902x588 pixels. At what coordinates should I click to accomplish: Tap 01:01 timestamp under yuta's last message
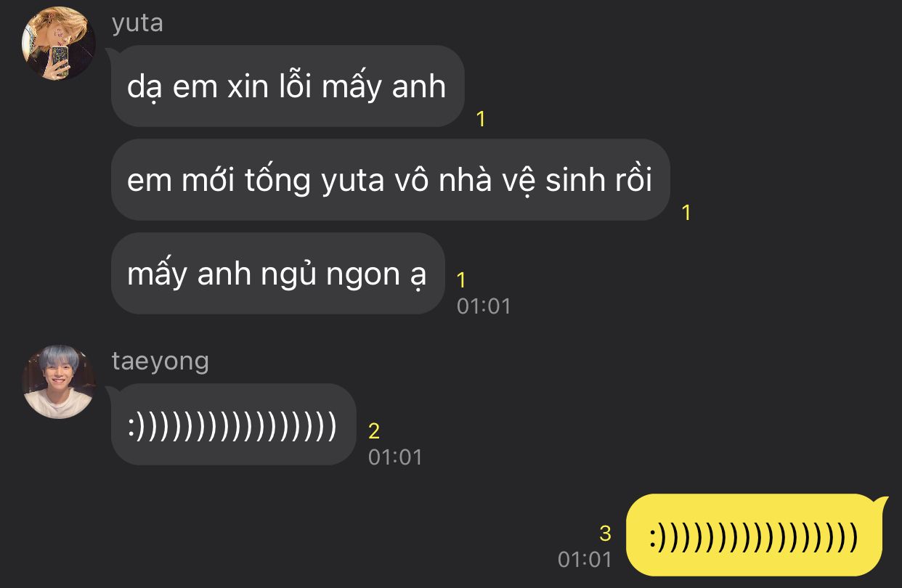[x=484, y=306]
